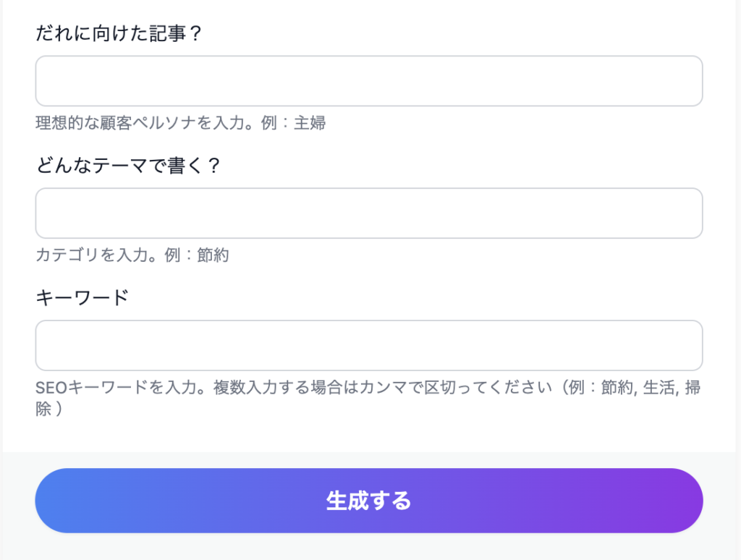The height and width of the screenshot is (560, 741).
Task: Click inside the first form field
Action: click(x=369, y=80)
